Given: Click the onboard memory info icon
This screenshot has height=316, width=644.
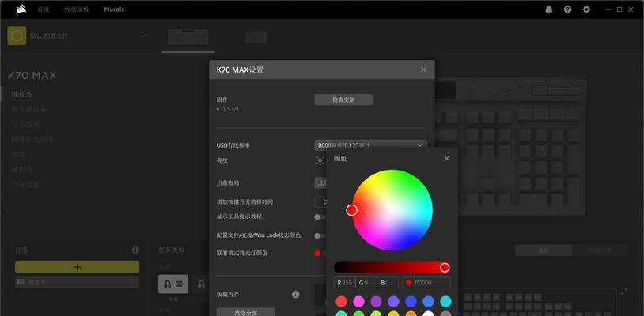Looking at the screenshot, I should tap(295, 295).
